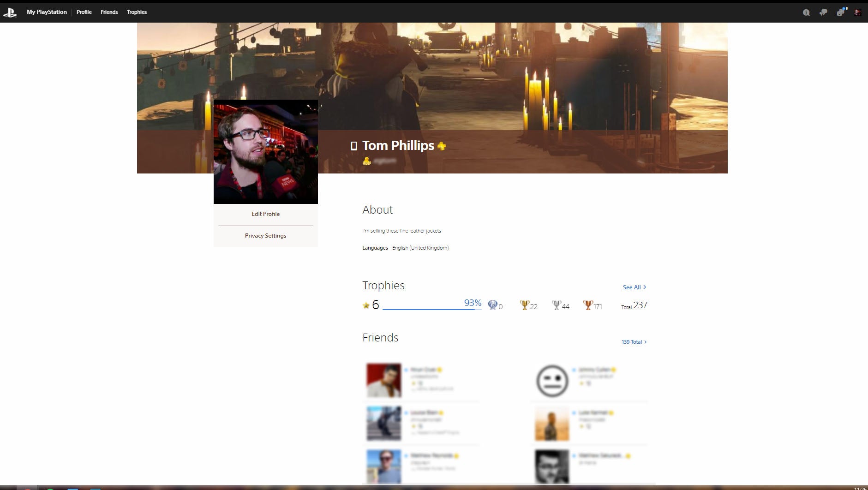Click the phone icon beside Tom Phillips
The height and width of the screenshot is (490, 868).
[x=354, y=146]
